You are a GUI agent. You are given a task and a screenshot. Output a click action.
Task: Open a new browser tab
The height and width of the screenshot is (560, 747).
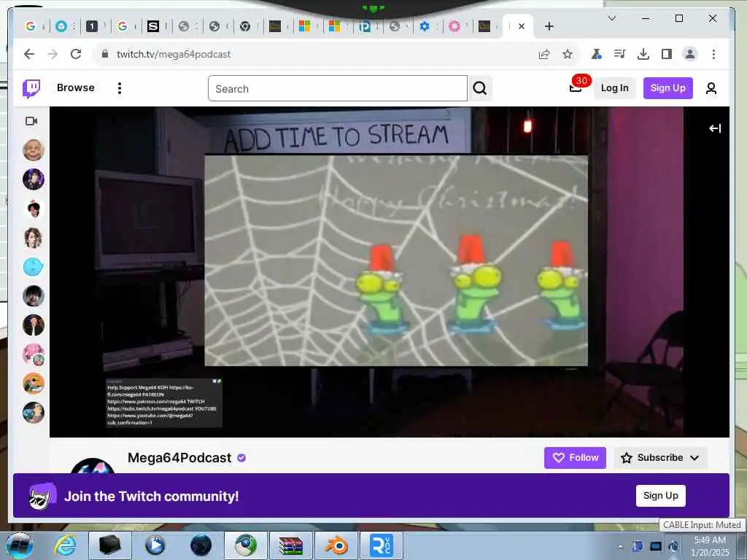(x=549, y=26)
